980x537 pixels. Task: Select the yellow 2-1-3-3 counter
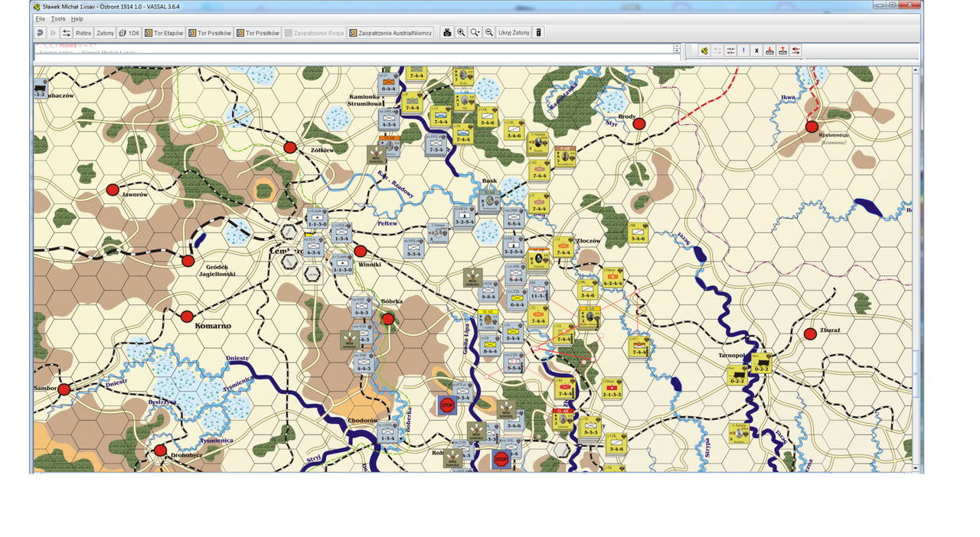[611, 389]
